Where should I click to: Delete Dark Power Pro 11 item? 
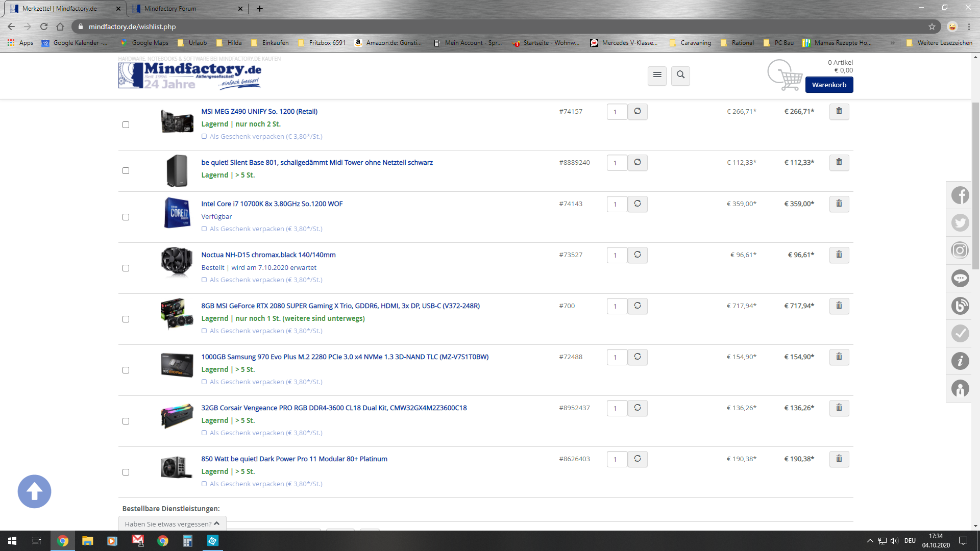(839, 459)
